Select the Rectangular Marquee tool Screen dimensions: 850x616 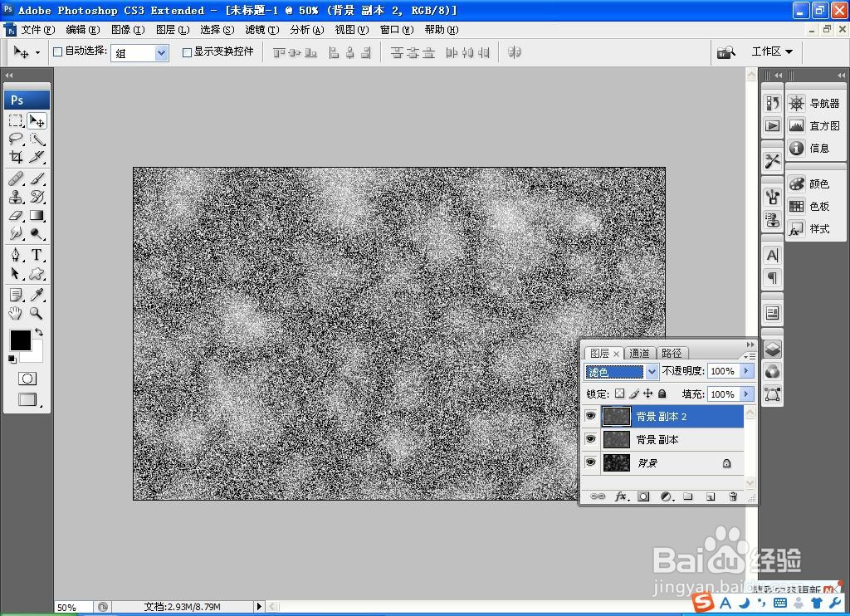17,120
